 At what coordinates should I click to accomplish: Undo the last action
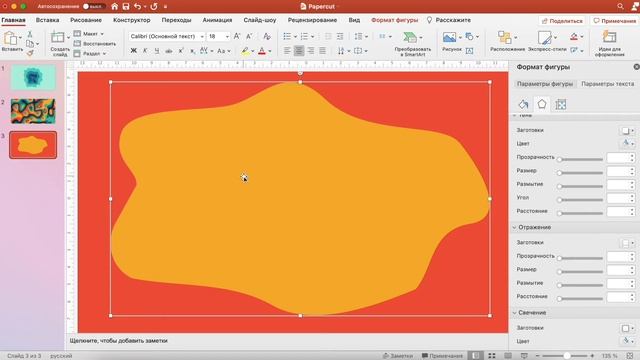[138, 7]
